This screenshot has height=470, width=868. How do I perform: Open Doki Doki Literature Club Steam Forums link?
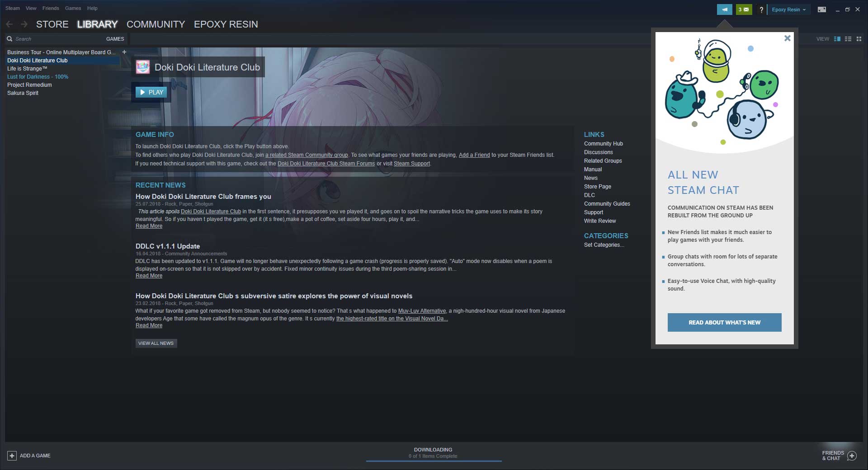[326, 163]
